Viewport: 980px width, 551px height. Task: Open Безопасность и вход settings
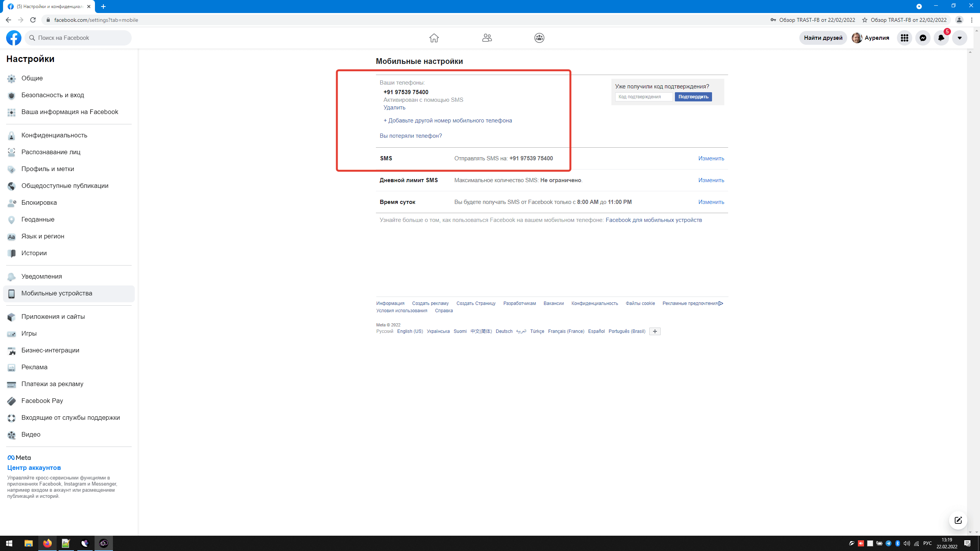(69, 95)
